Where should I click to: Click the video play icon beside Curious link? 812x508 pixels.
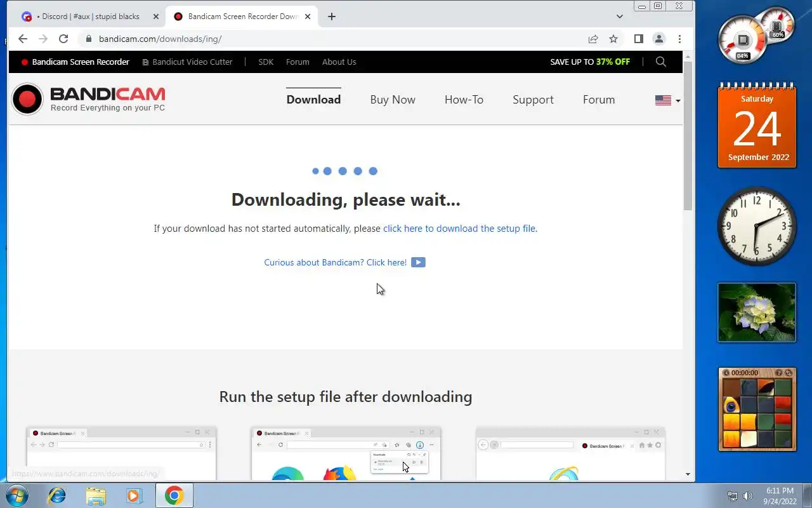pyautogui.click(x=418, y=262)
